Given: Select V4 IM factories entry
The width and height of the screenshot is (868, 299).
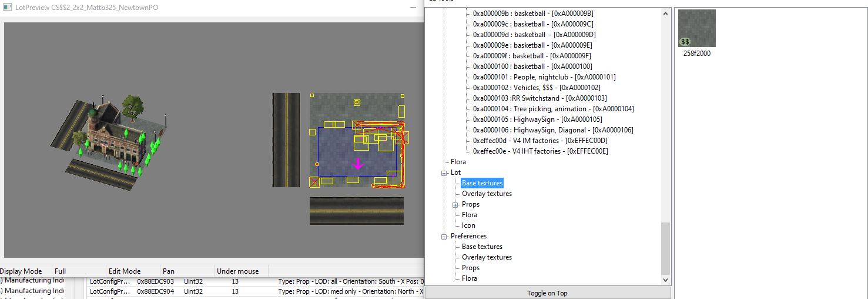Looking at the screenshot, I should click(540, 141).
